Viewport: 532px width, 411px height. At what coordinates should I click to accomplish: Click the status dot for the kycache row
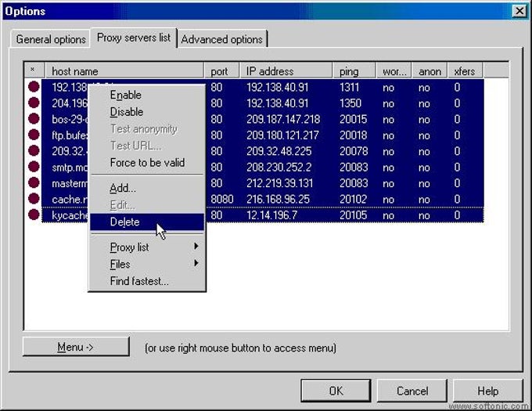pyautogui.click(x=34, y=215)
